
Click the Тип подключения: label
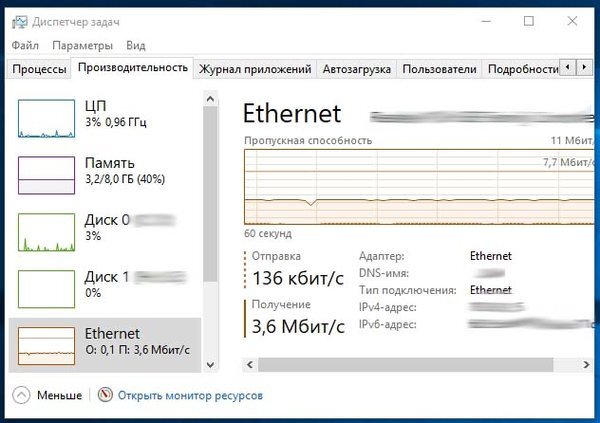(408, 290)
